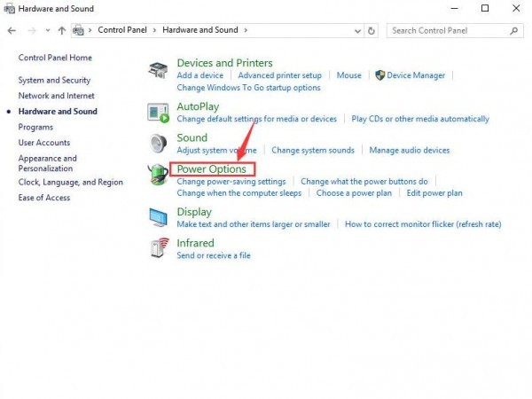Open Sound heading
The height and width of the screenshot is (399, 532).
pos(192,137)
